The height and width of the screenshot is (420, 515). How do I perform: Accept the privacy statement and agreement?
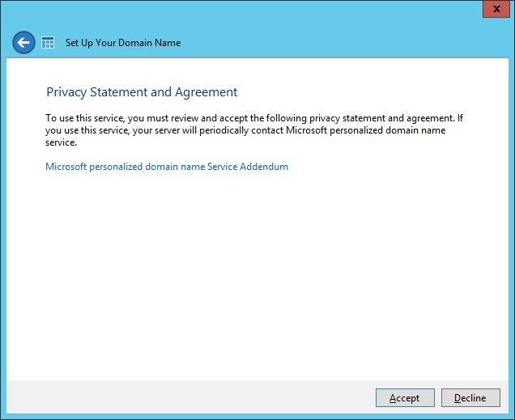coord(405,397)
